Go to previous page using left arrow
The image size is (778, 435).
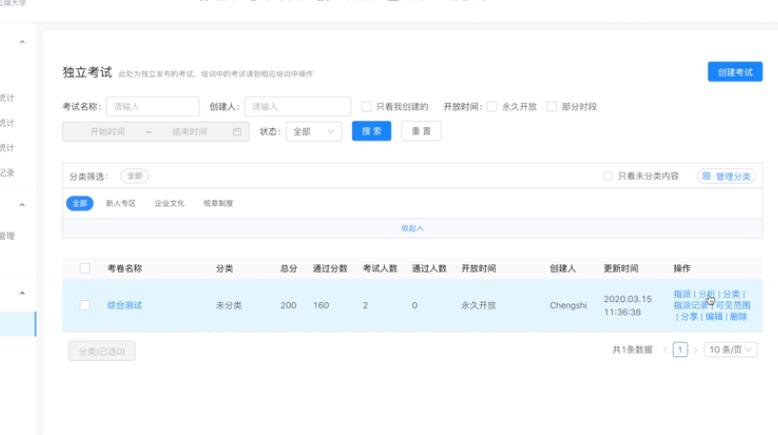[665, 350]
